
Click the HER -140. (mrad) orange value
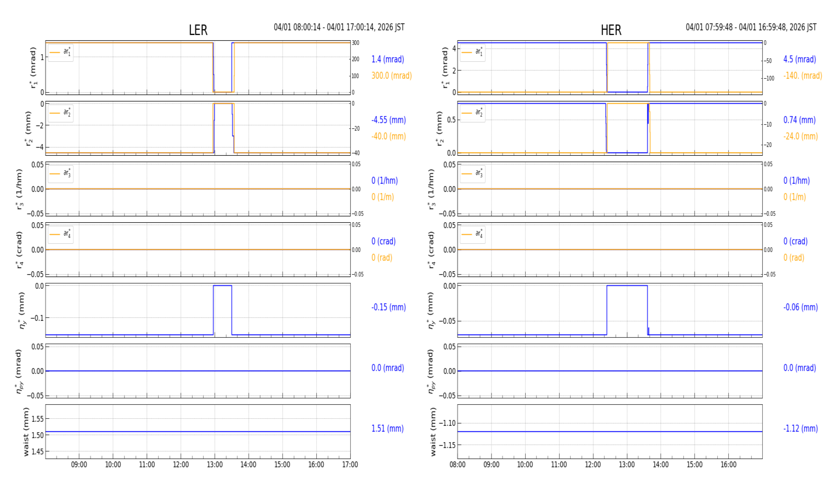coord(803,76)
